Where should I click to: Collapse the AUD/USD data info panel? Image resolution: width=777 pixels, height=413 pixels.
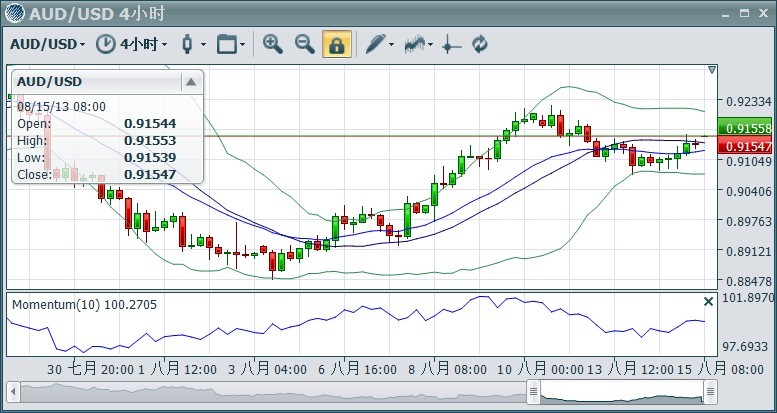[191, 82]
